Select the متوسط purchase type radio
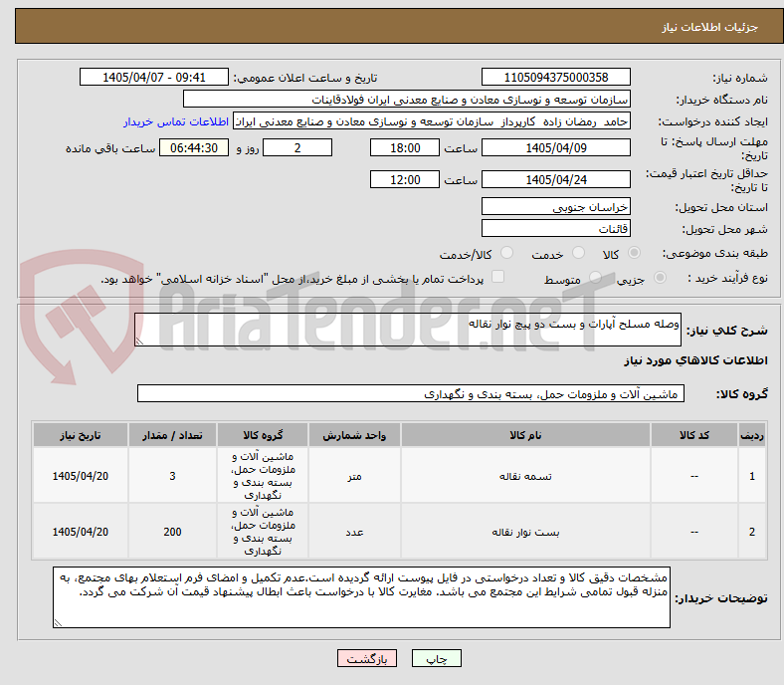This screenshot has height=685, width=784. coord(595,277)
